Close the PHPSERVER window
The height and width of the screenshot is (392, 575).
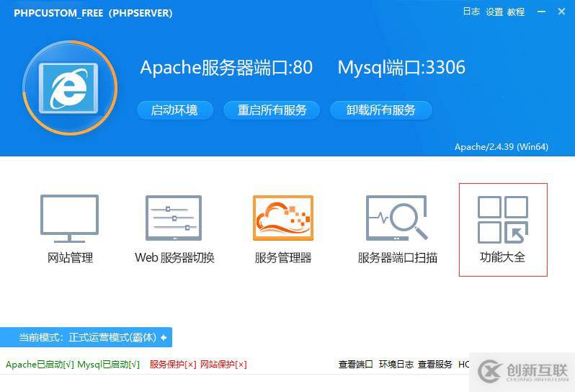[561, 12]
